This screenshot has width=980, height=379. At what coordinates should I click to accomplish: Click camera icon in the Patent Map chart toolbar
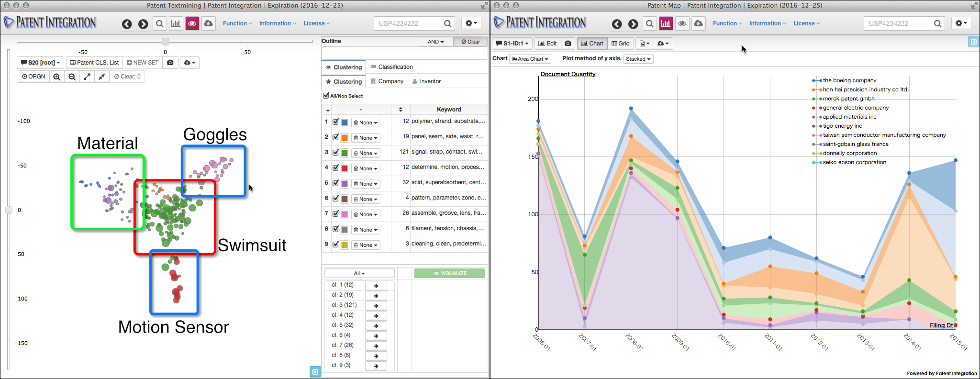coord(568,44)
